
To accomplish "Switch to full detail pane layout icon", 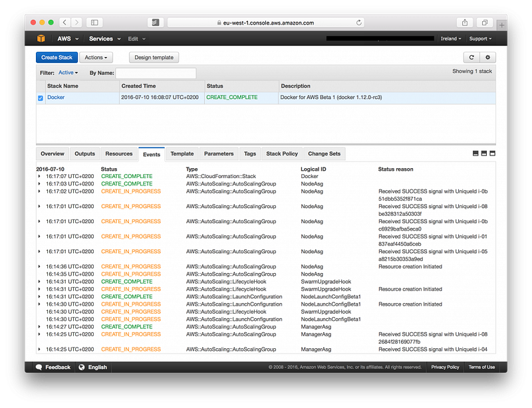I will click(x=493, y=153).
